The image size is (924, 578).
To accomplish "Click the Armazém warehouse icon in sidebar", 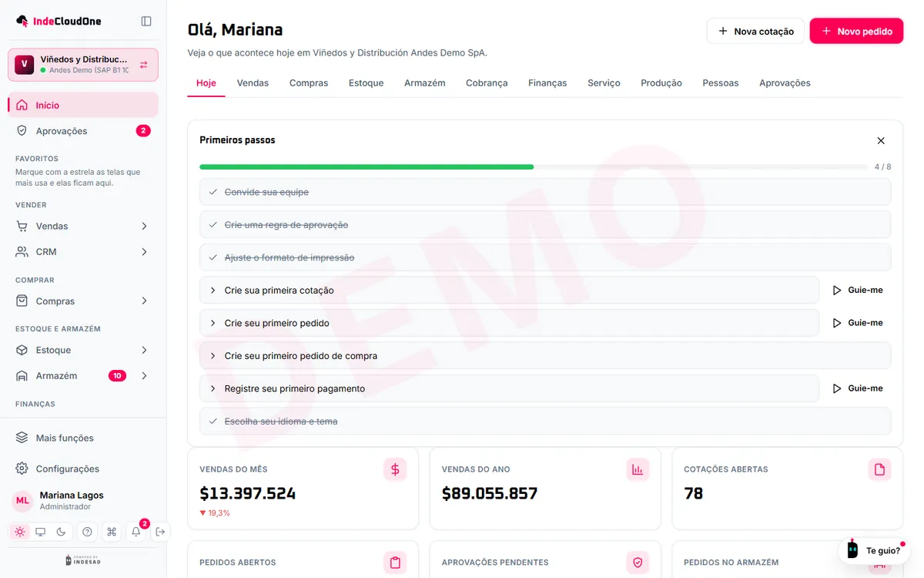I will [x=22, y=376].
